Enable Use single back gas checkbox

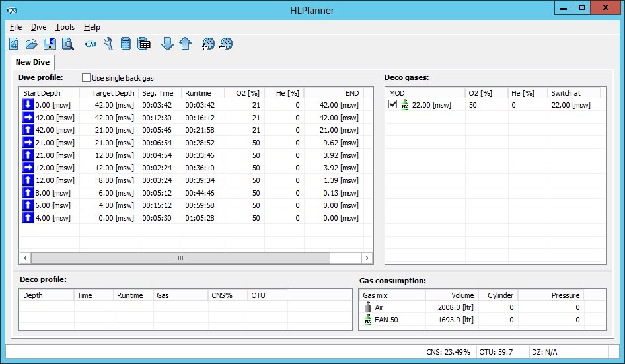(x=87, y=78)
